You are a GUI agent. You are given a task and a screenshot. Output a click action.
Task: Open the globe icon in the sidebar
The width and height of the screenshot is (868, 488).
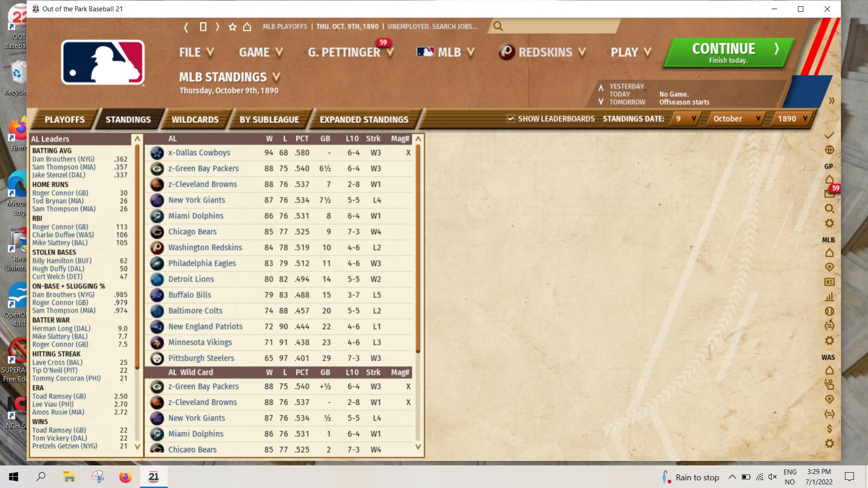pyautogui.click(x=829, y=150)
